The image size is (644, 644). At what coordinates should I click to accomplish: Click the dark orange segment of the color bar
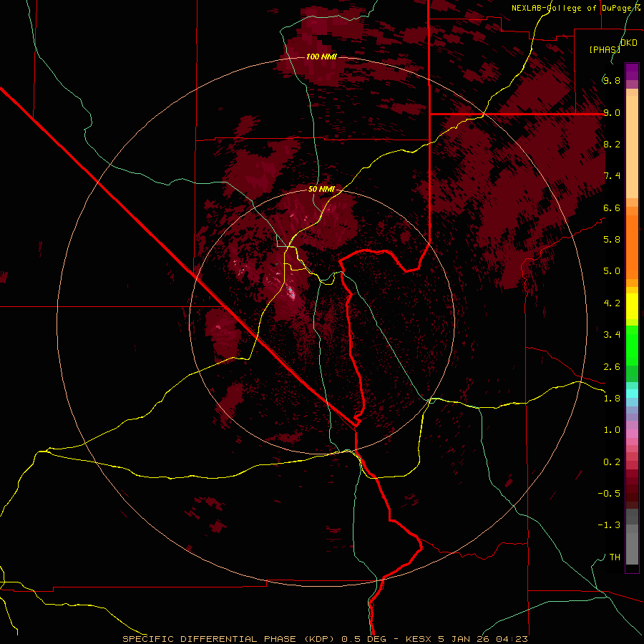click(632, 247)
